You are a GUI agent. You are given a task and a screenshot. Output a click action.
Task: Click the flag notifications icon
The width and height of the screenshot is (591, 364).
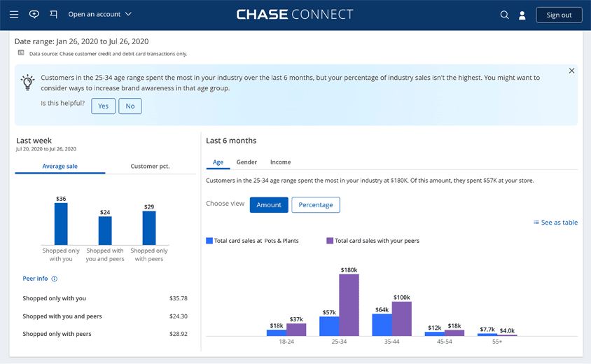click(54, 14)
